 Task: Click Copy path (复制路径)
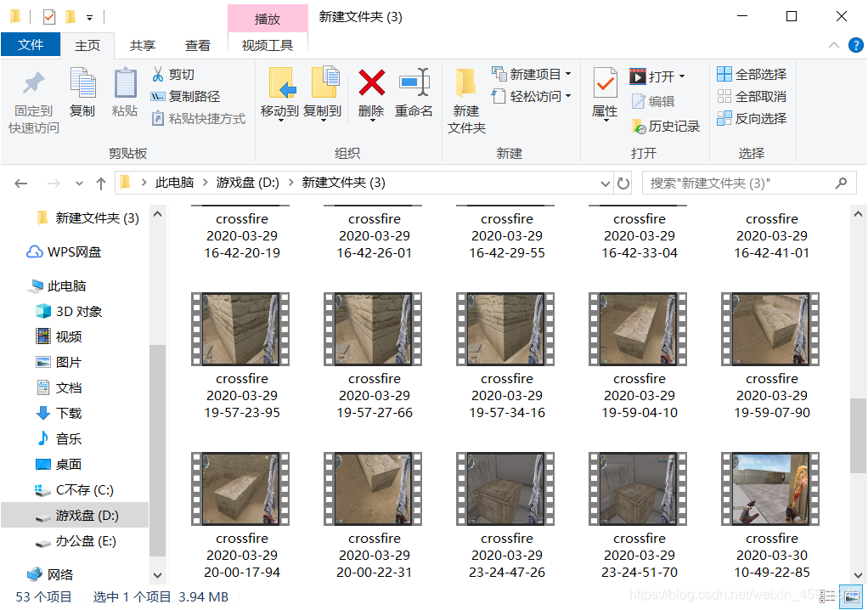point(185,96)
